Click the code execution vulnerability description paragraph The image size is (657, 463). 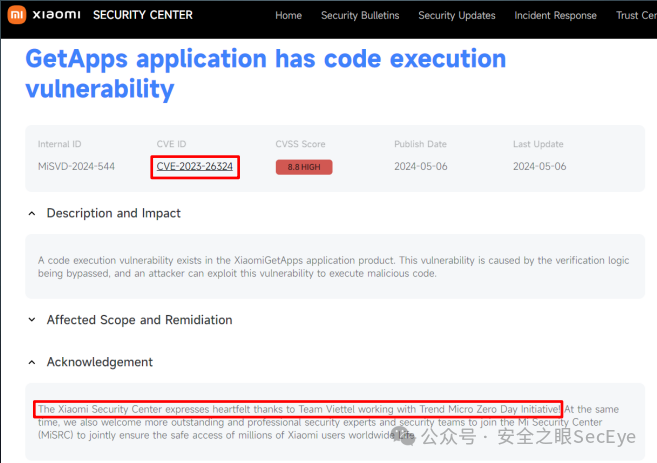pos(334,267)
